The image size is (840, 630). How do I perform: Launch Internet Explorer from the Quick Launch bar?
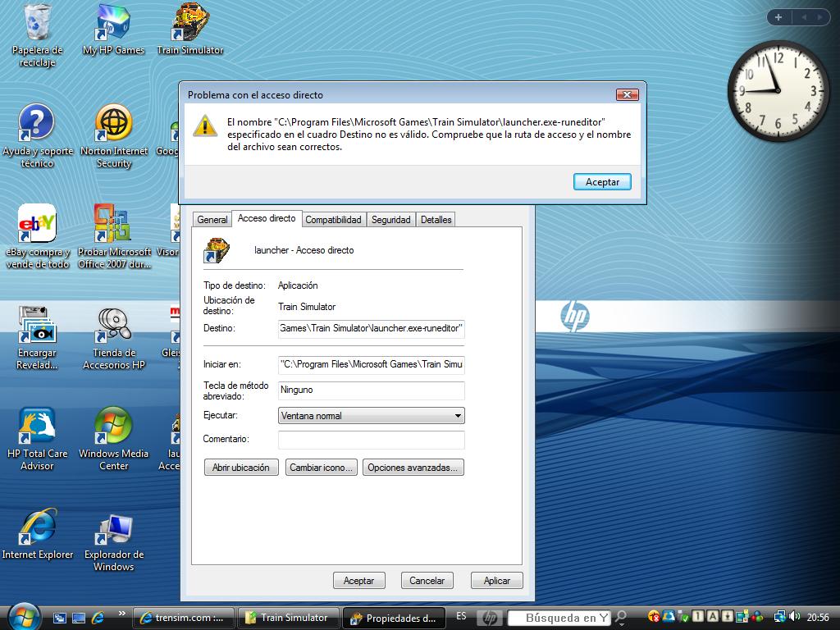pyautogui.click(x=98, y=618)
